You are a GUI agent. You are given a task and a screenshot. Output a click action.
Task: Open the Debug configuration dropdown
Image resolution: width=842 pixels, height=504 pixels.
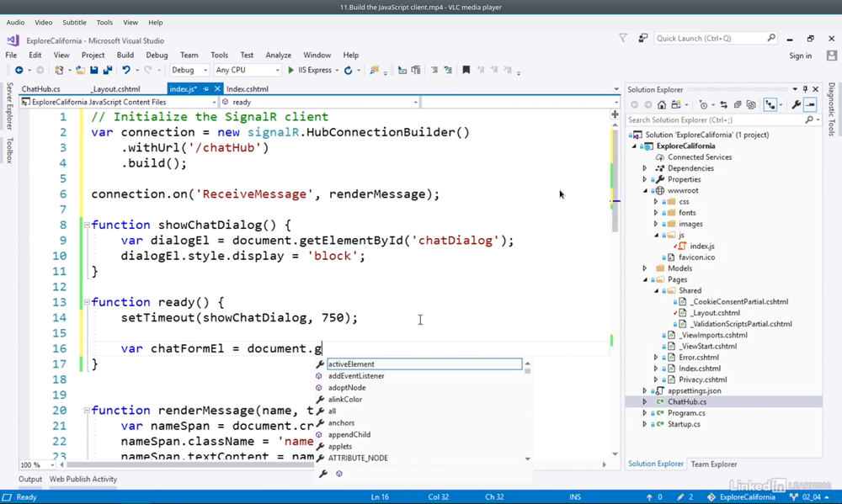click(x=189, y=71)
